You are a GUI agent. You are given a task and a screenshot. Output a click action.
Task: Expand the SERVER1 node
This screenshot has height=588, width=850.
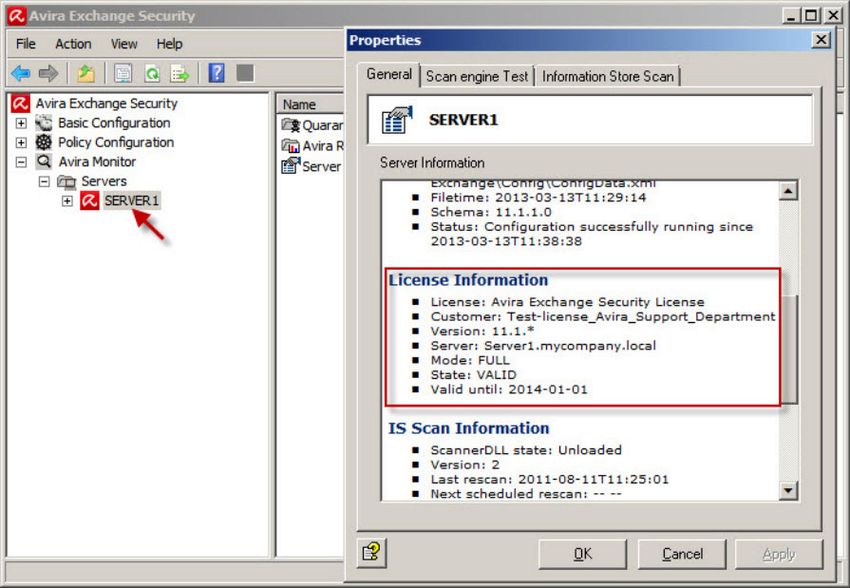tap(67, 201)
